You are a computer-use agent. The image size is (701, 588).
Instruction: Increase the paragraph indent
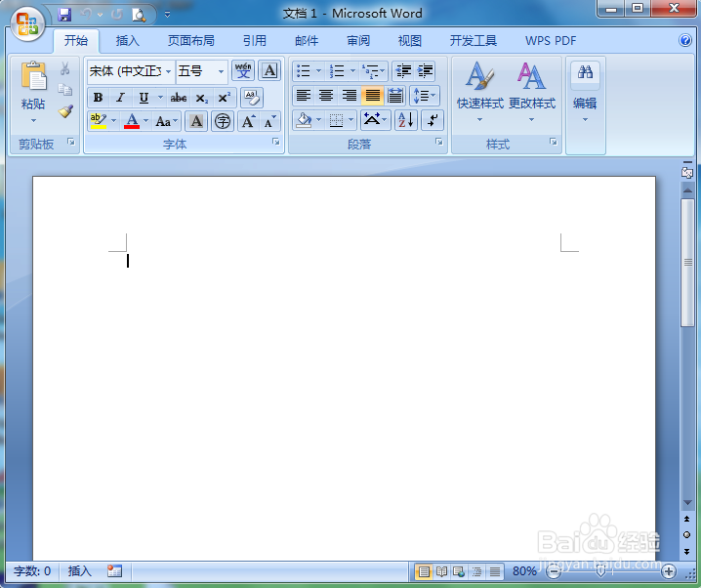tap(425, 70)
